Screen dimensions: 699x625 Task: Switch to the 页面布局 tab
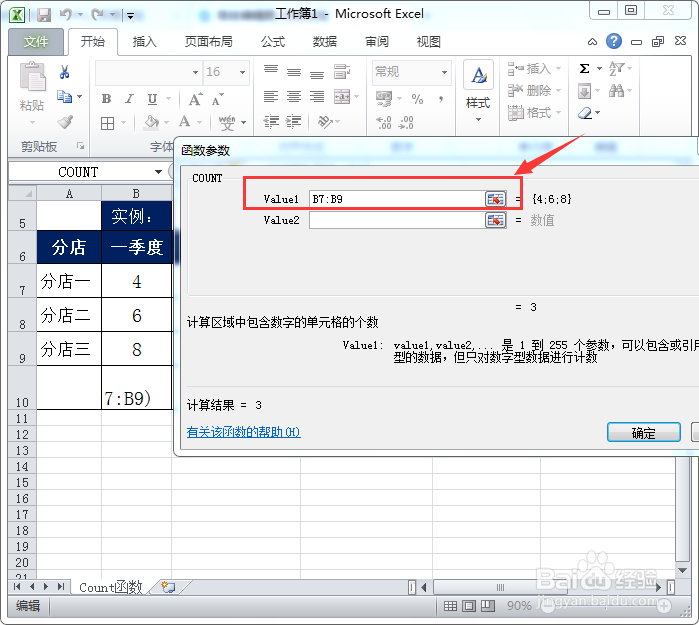click(x=209, y=42)
